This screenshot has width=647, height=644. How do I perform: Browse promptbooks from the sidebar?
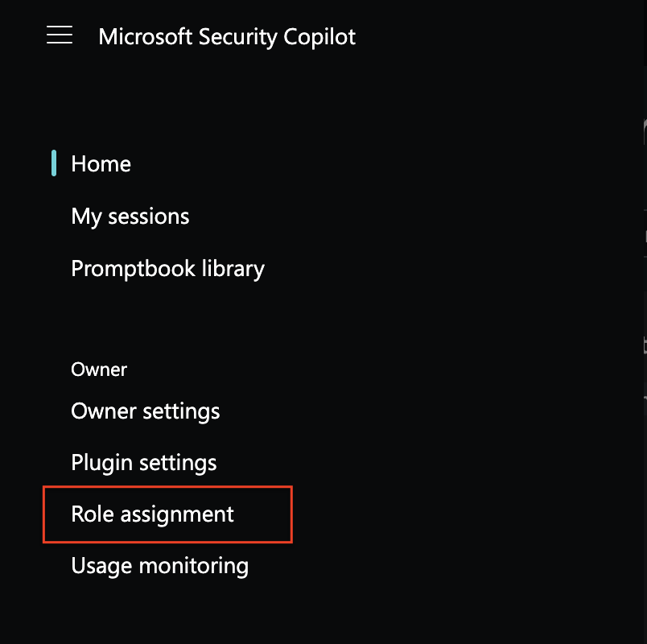pyautogui.click(x=167, y=269)
